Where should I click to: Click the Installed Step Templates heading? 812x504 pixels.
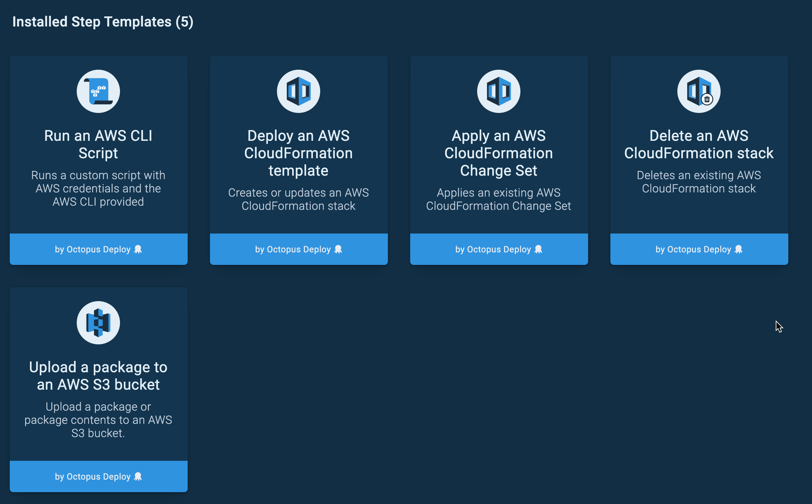click(103, 22)
